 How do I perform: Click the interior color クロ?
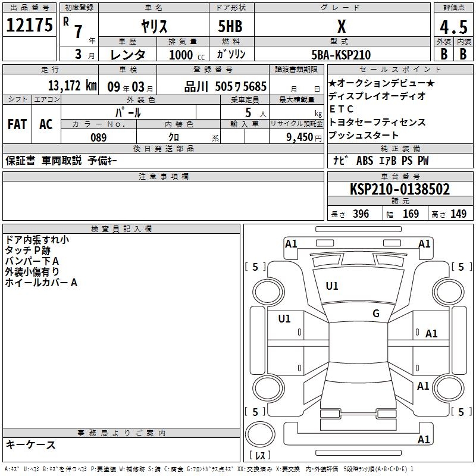(174, 137)
